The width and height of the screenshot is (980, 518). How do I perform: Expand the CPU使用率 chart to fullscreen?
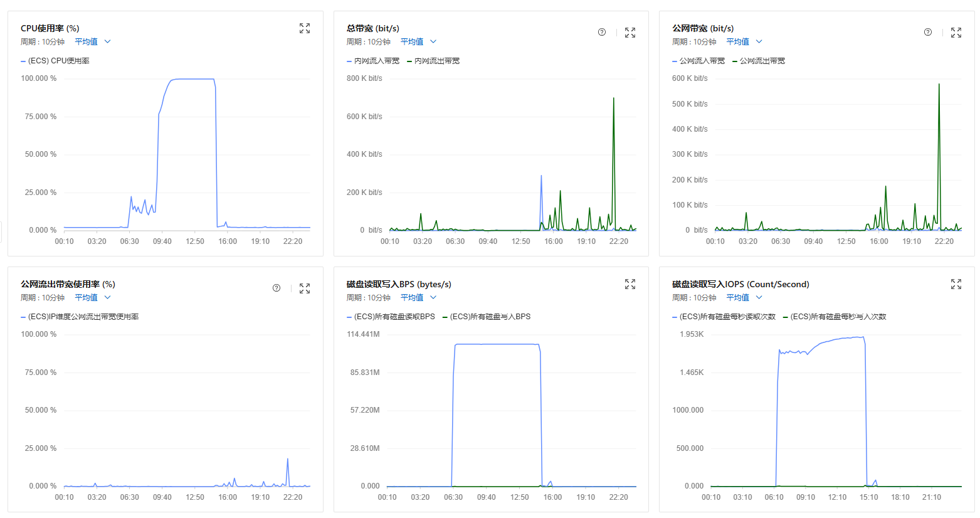(305, 28)
